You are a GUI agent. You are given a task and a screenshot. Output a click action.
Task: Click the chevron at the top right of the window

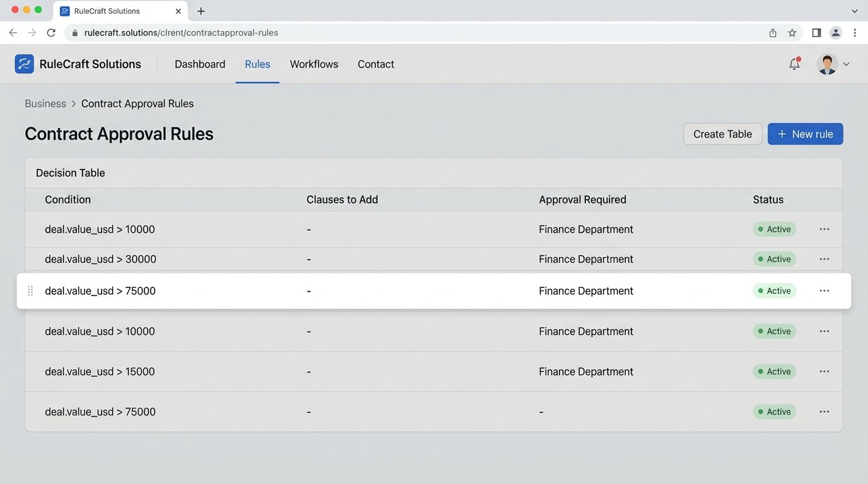[x=855, y=11]
